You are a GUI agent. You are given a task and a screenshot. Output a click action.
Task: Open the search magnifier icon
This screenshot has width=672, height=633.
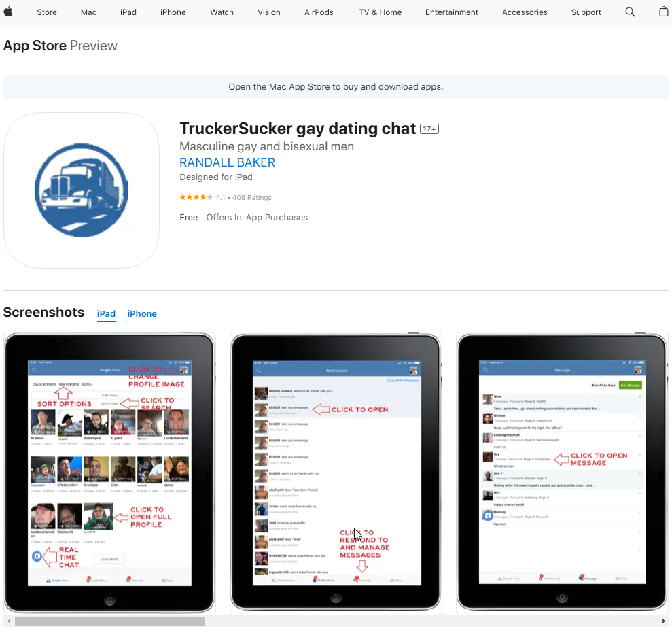pos(630,12)
